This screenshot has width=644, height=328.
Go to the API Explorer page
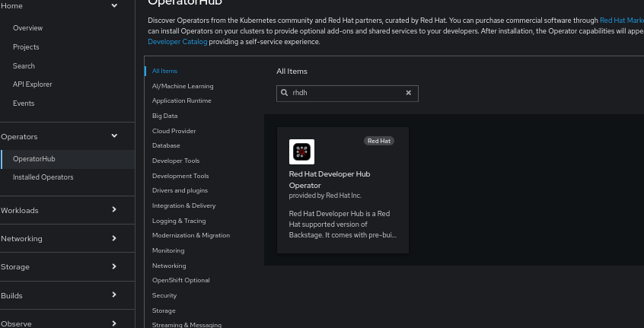pos(33,84)
